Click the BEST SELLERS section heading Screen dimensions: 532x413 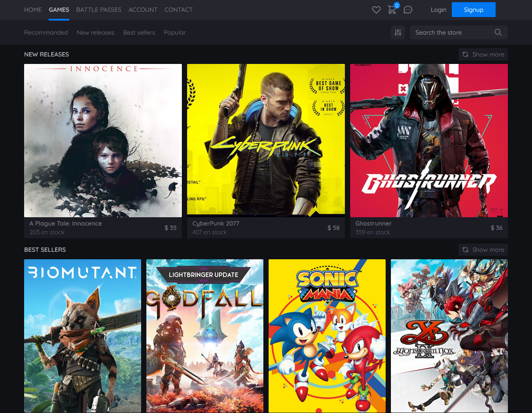point(45,250)
